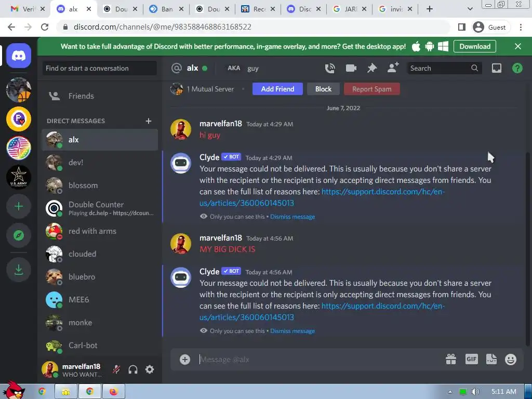Open the MEE6 direct message

tap(100, 300)
